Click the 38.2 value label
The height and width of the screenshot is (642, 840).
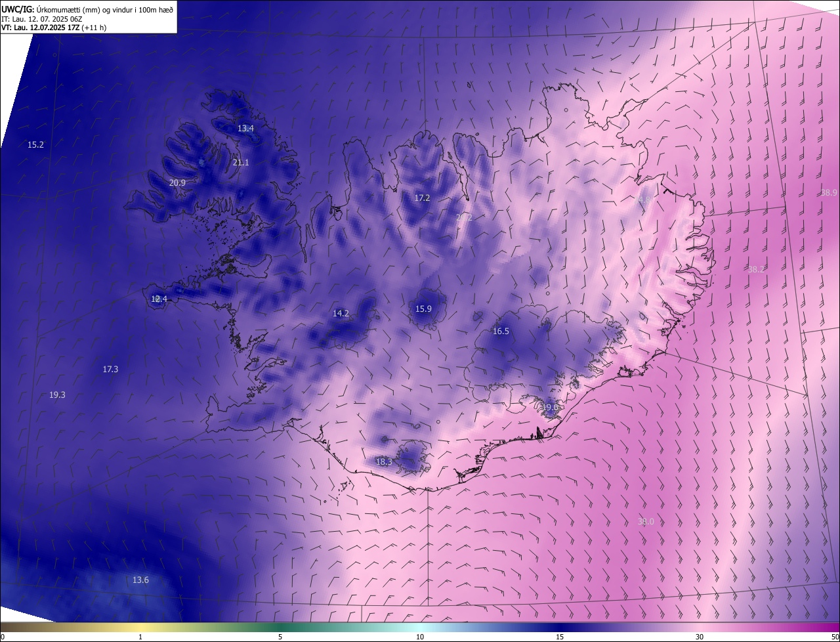756,269
